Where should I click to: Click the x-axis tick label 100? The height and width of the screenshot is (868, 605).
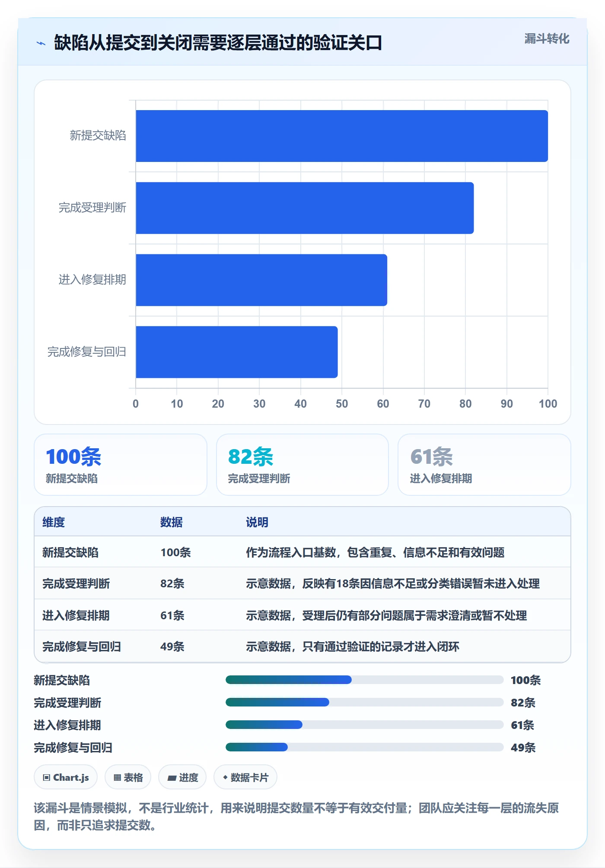(x=548, y=404)
